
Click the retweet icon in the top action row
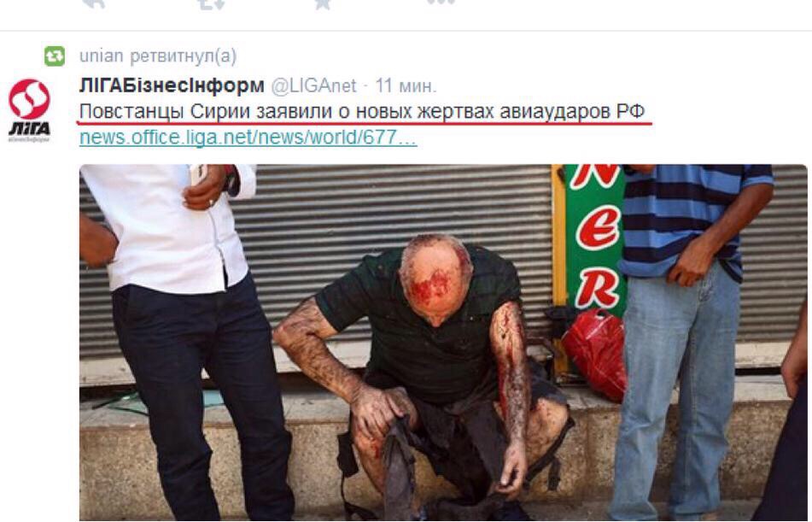pyautogui.click(x=211, y=4)
